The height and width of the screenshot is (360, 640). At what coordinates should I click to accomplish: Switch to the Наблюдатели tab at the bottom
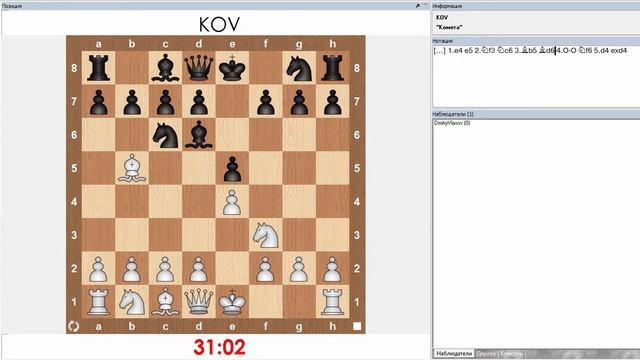(x=453, y=353)
